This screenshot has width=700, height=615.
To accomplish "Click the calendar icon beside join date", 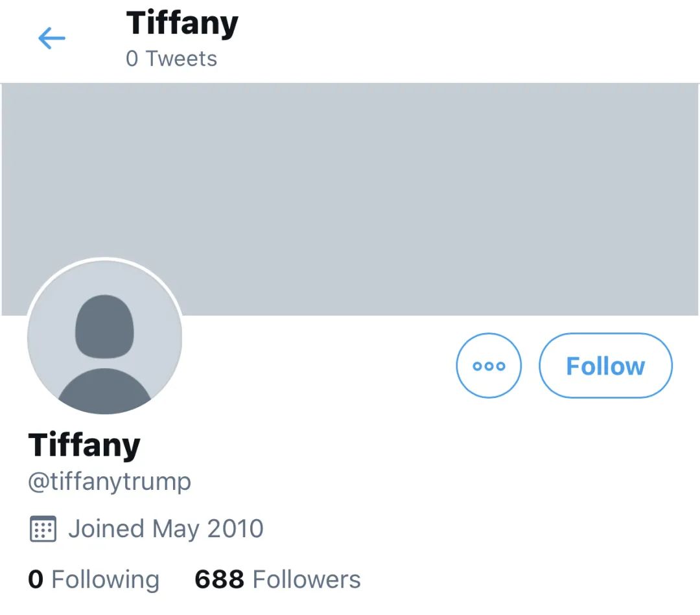I will [x=43, y=529].
